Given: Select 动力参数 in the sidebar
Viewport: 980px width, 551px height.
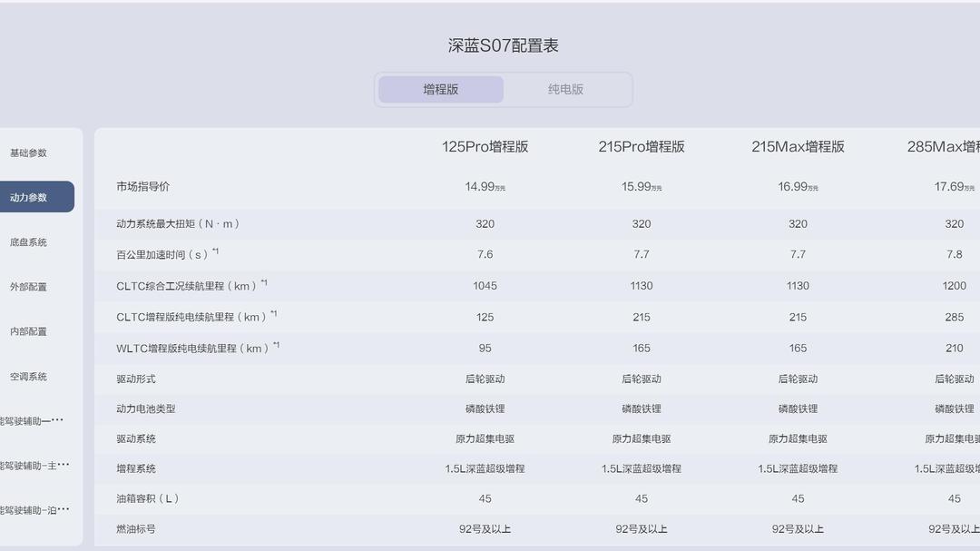Looking at the screenshot, I should click(x=28, y=196).
